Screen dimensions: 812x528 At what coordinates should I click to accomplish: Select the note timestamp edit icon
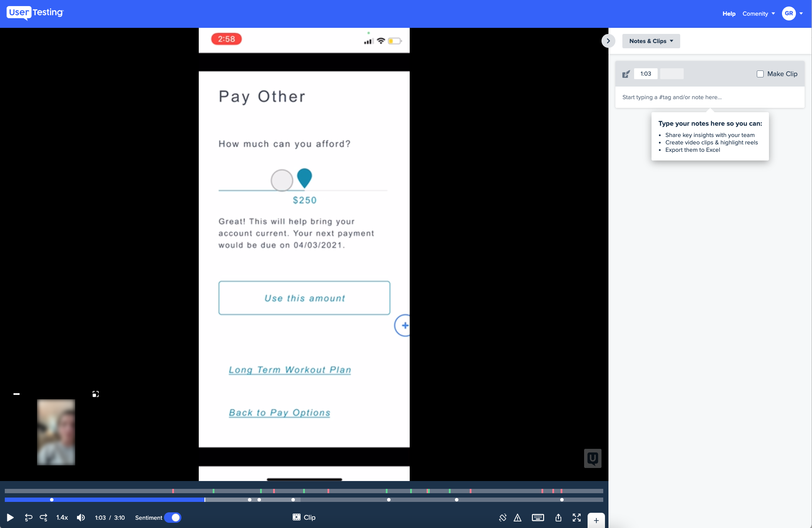[x=626, y=74]
